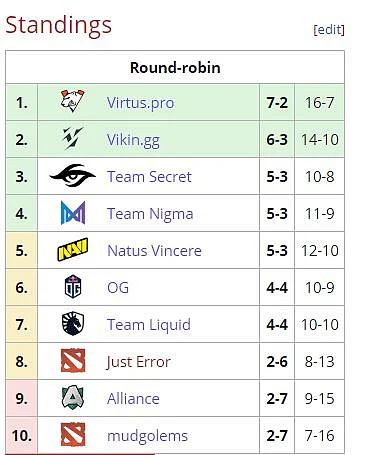370x455 pixels.
Task: Click the Team Liquid horse logo
Action: [73, 323]
